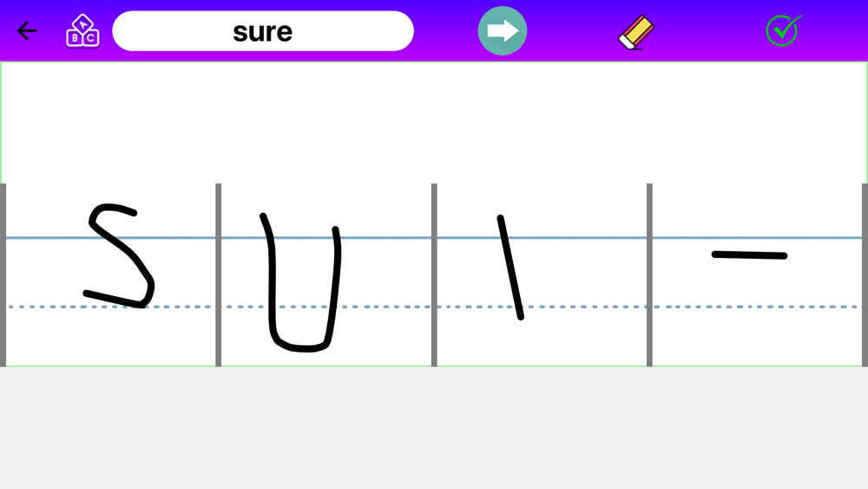Tap the teal next arrow button
Viewport: 868px width, 489px height.
[502, 31]
